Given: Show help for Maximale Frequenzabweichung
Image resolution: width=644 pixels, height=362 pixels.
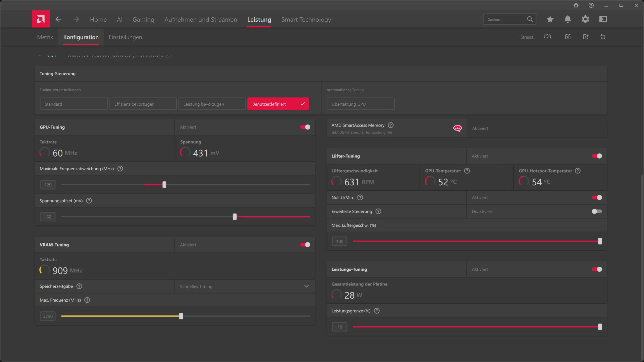Looking at the screenshot, I should 120,169.
